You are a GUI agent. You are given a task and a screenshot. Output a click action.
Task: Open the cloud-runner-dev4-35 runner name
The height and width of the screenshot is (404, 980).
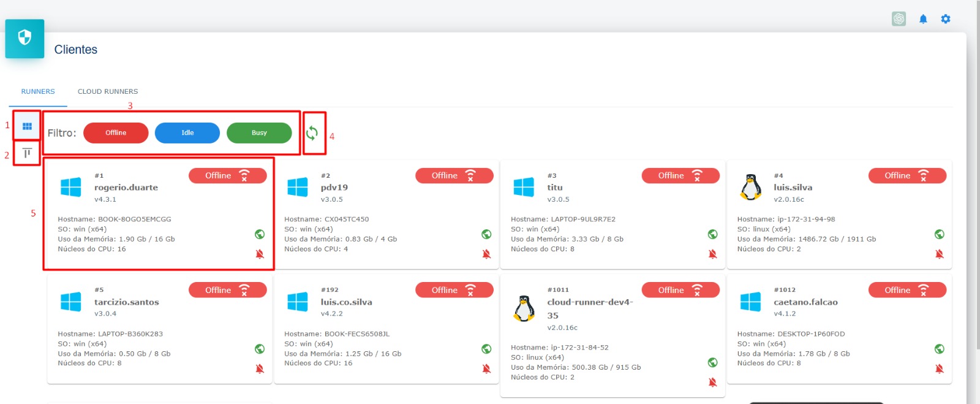point(590,308)
